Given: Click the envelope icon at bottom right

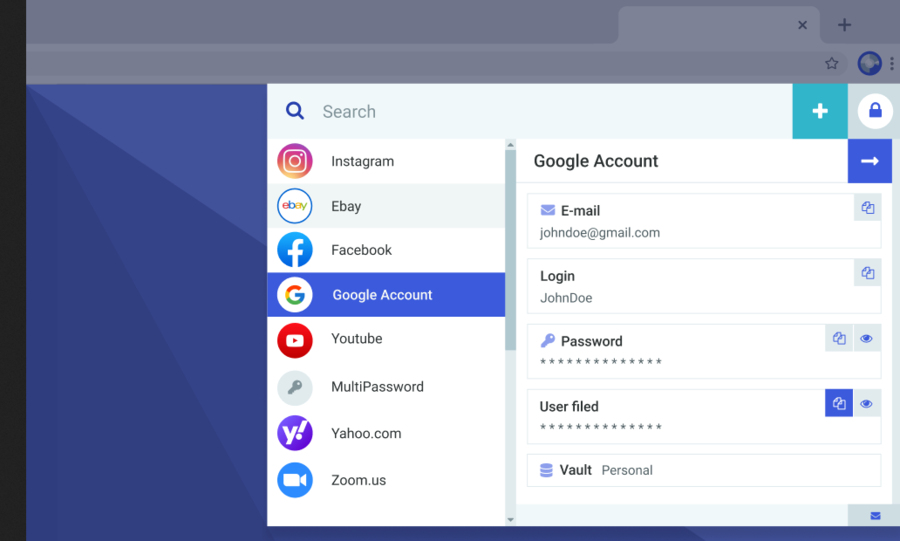Looking at the screenshot, I should click(x=875, y=516).
